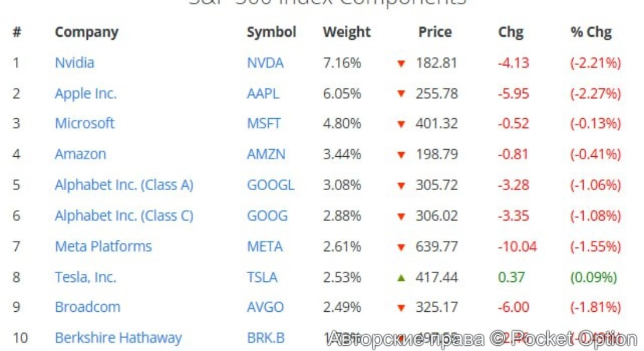Open the Microsoft company page
Image resolution: width=644 pixels, height=351 pixels.
pyautogui.click(x=84, y=123)
